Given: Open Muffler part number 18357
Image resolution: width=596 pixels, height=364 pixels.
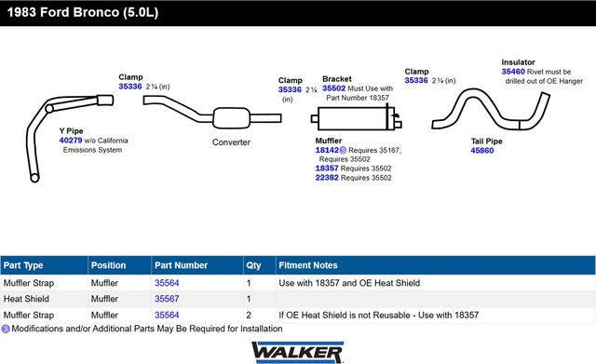Looking at the screenshot, I should [x=327, y=169].
